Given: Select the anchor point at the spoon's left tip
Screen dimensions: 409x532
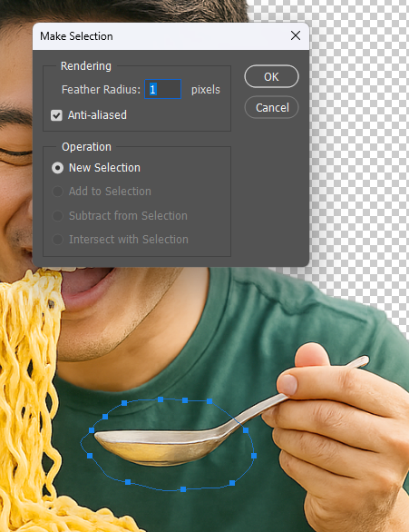Looking at the screenshot, I should [92, 430].
